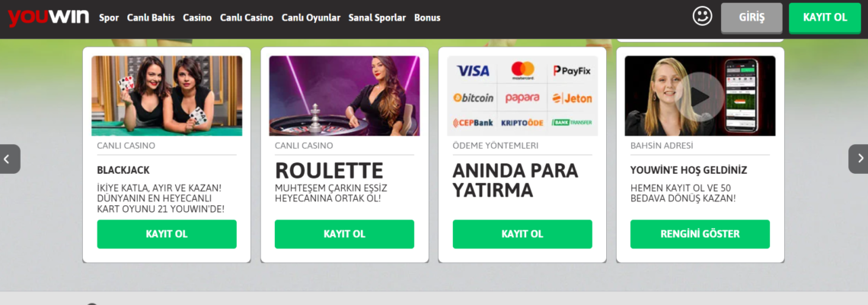Go to previous carousel slide arrow
The height and width of the screenshot is (305, 868).
click(x=10, y=159)
